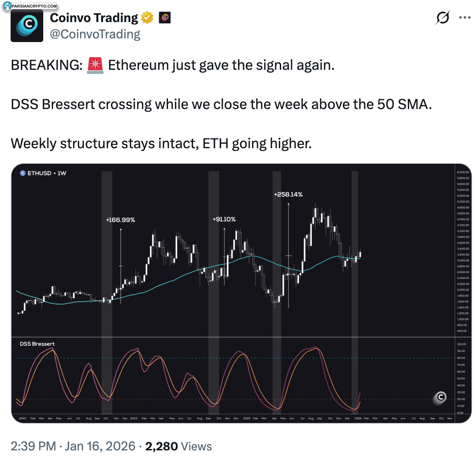476x461 pixels.
Task: Open the Coinvo Trading profile avatar
Action: [27, 26]
